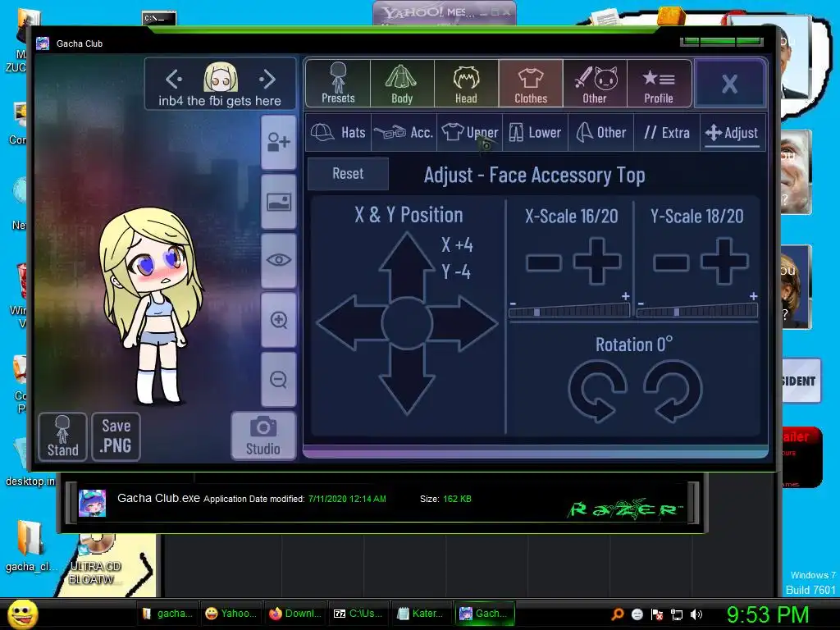Click the Yahoo! Messenger window title
Image resolution: width=840 pixels, height=630 pixels.
point(429,11)
